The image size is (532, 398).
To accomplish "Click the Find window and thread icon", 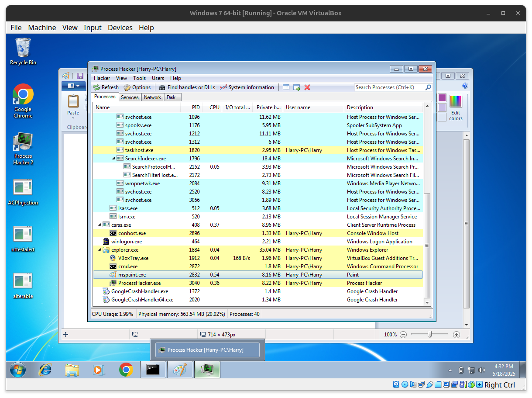I will click(297, 87).
